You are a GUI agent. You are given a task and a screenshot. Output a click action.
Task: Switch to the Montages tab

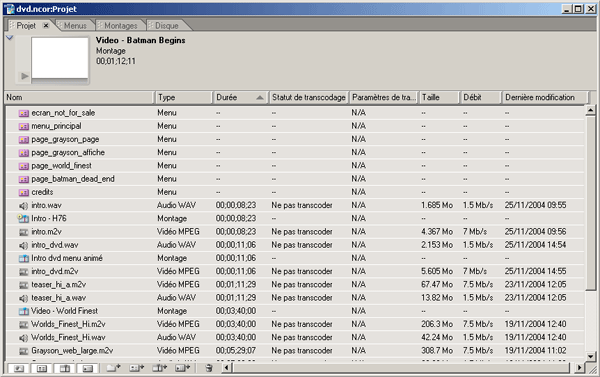tap(121, 26)
